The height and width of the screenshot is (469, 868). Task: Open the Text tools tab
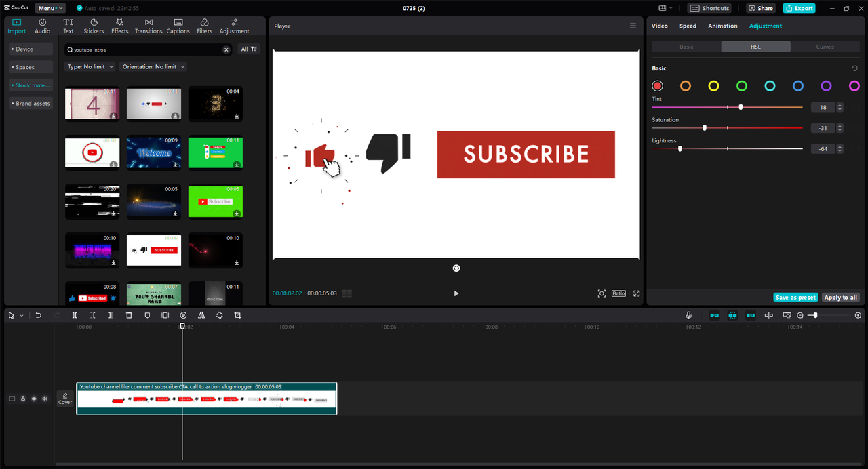(x=68, y=26)
